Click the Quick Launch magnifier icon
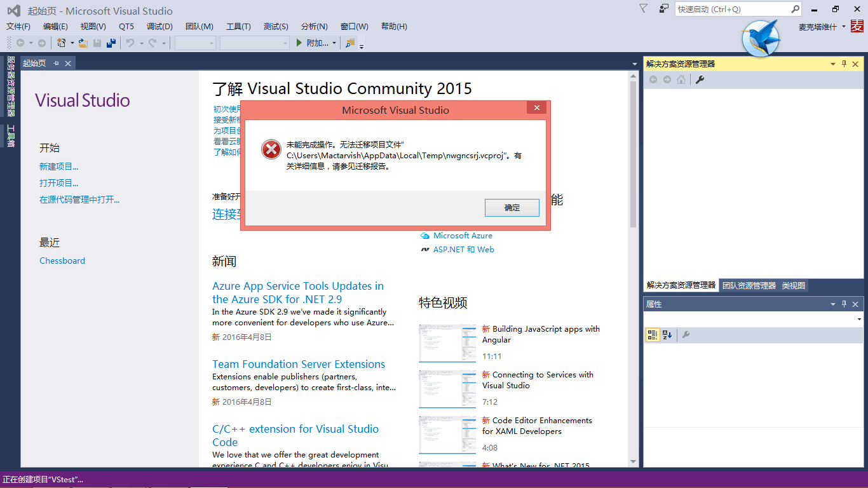Viewport: 868px width, 488px height. click(796, 9)
